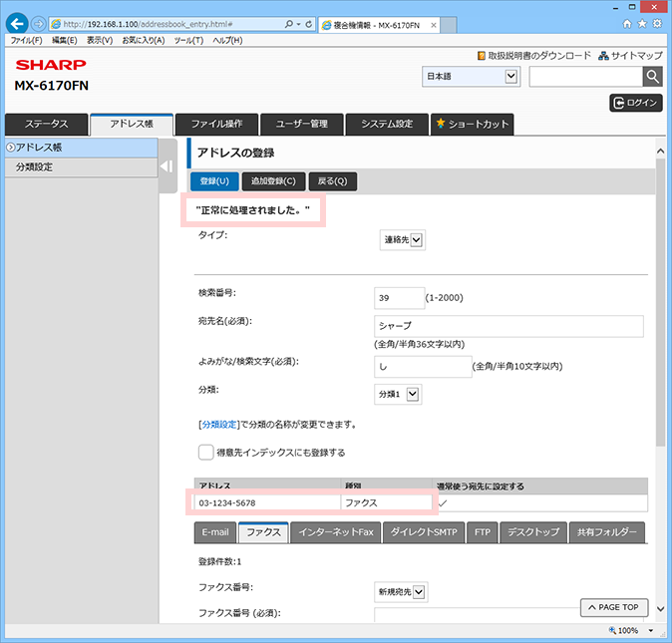The height and width of the screenshot is (643, 672).
Task: Click the 検索番号 field showing 39
Action: [400, 298]
